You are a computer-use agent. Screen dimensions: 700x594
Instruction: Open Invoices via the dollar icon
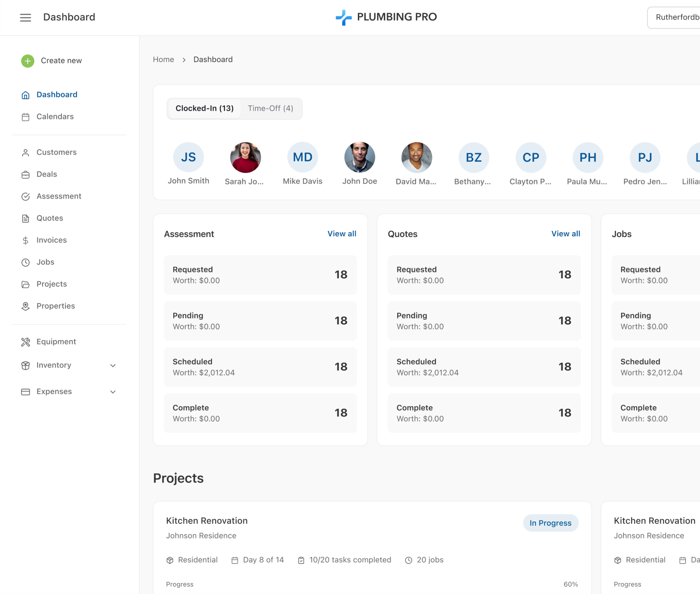[x=25, y=240]
